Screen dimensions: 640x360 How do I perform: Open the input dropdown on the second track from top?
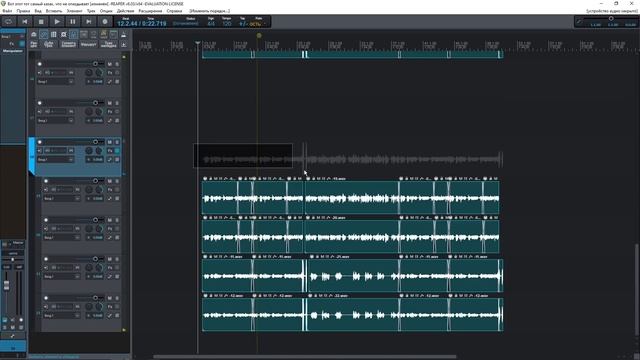pyautogui.click(x=56, y=120)
